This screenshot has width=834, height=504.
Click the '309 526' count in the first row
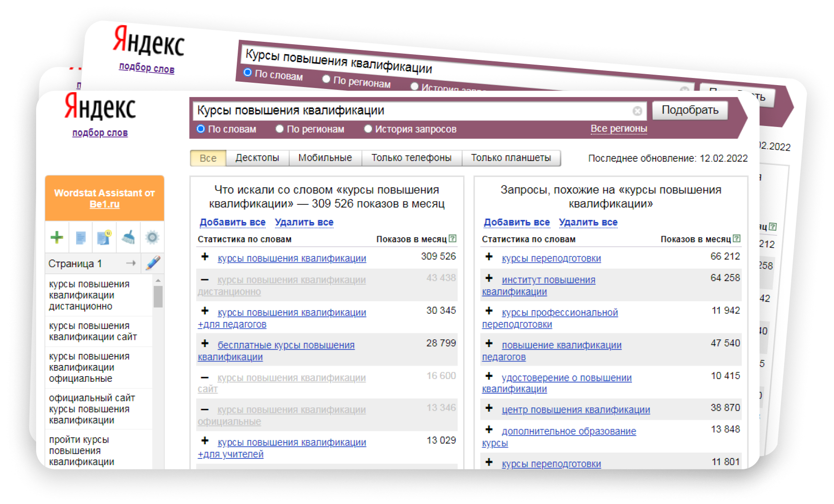tap(438, 256)
